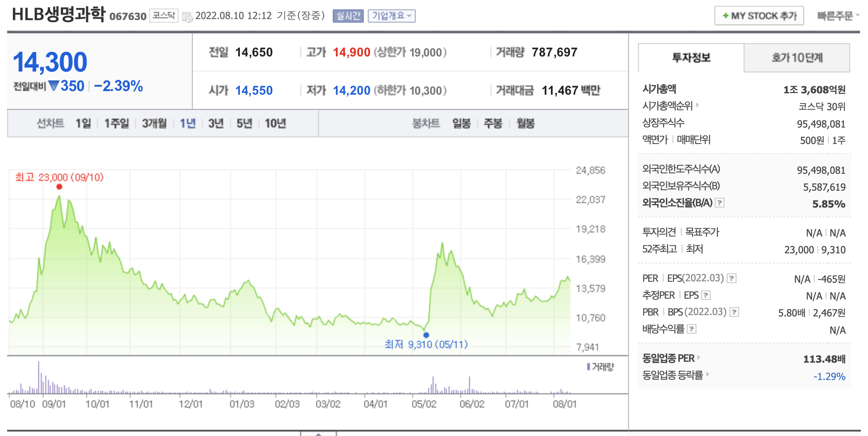Switch to the 호가10단계 tab
Screen dimensions: 868x436
pos(797,58)
